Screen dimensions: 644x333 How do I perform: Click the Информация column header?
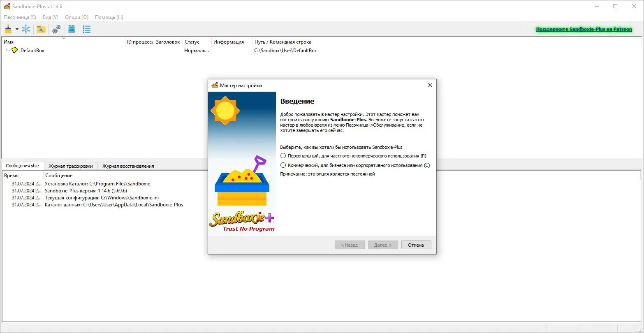point(232,42)
